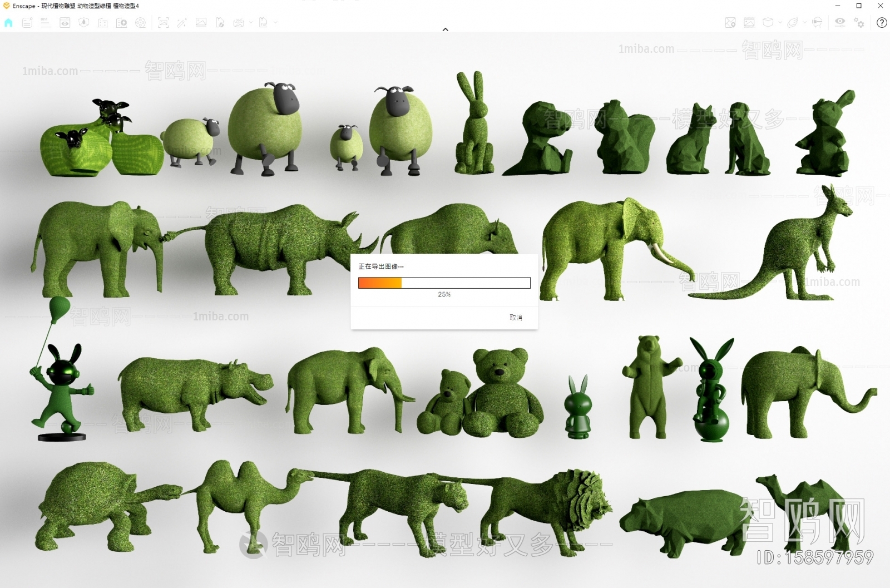This screenshot has width=890, height=588.
Task: Open the BIM info panel
Action: (x=46, y=23)
